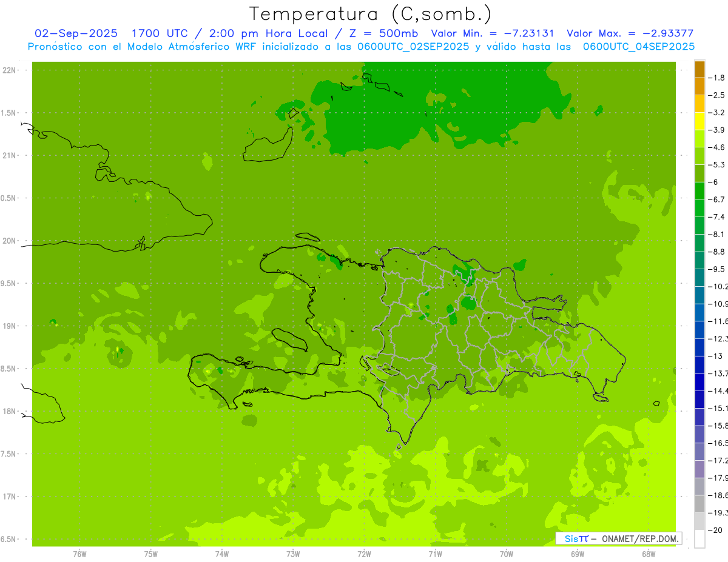Pick the yellow swatch between -3.2 and -3.9
Viewport: 728px width, 562px height.
tap(699, 121)
